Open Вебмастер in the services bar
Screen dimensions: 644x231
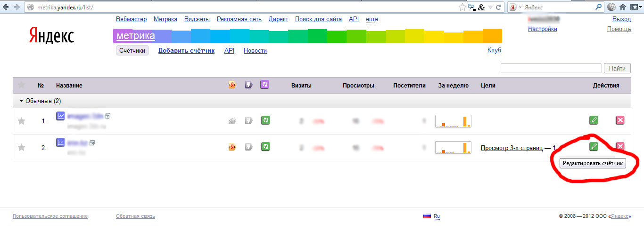[x=131, y=19]
